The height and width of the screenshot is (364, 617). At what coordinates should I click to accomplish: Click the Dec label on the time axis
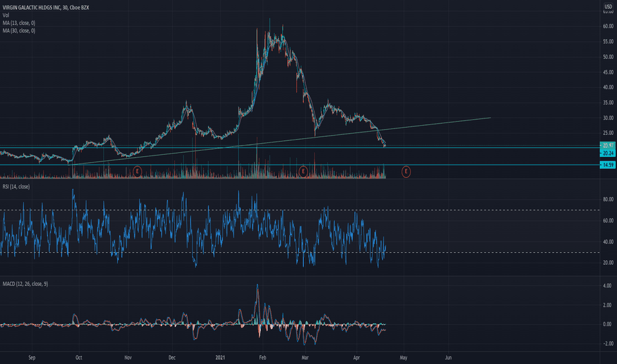tap(172, 357)
